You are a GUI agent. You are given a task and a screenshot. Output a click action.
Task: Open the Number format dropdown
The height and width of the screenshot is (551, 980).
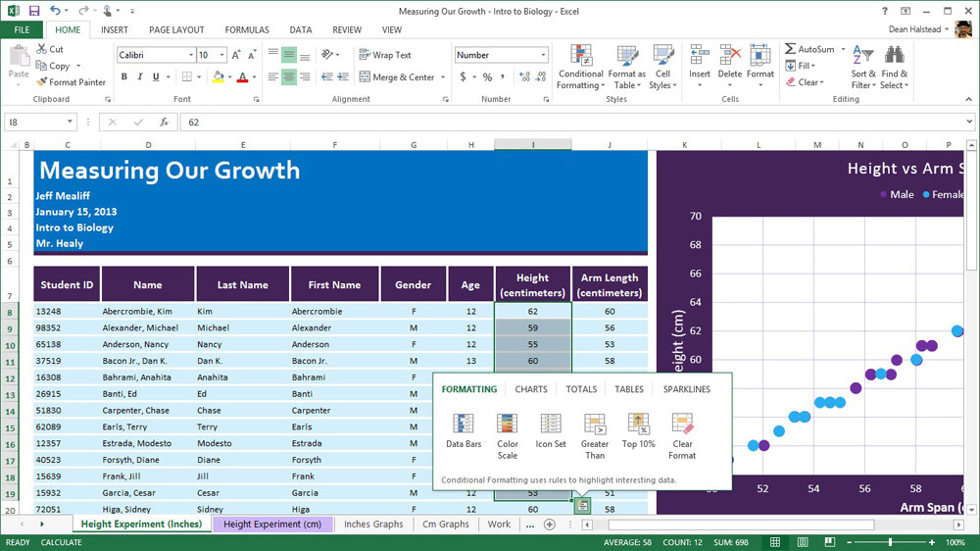point(543,55)
